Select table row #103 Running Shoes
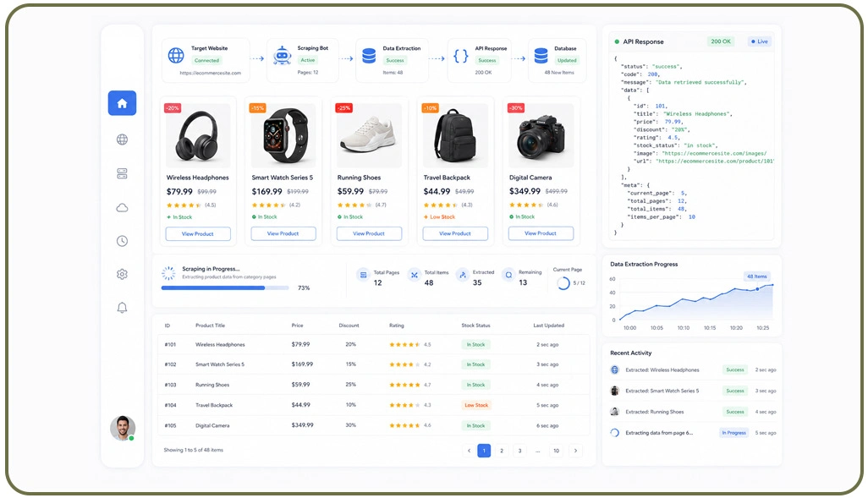Viewport: 868px width, 498px height. coord(374,385)
